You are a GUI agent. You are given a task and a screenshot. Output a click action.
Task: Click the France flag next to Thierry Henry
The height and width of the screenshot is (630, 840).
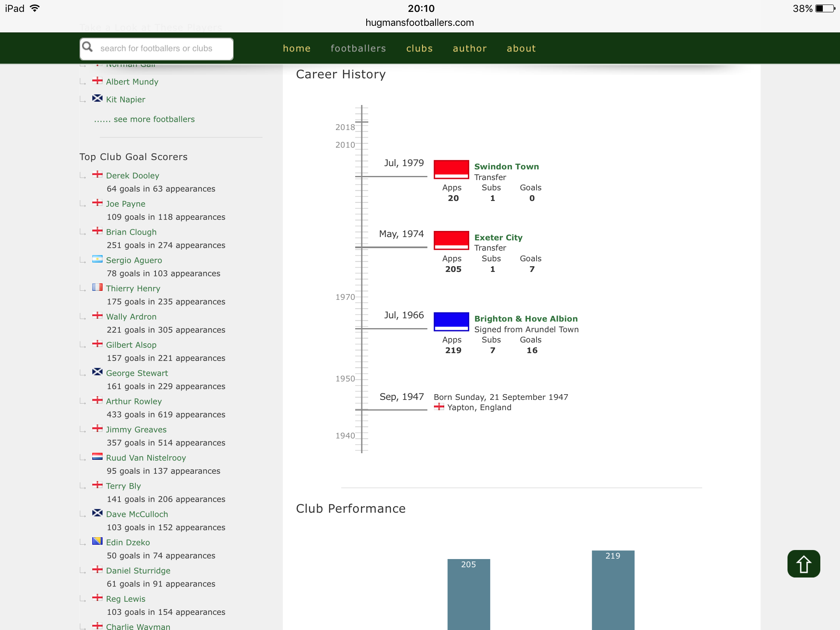coord(97,287)
